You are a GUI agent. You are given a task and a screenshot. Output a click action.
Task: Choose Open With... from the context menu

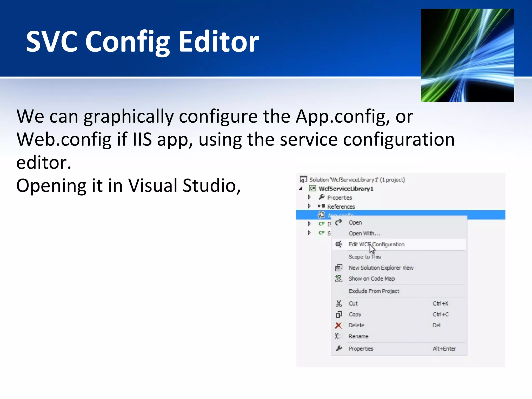(399, 233)
